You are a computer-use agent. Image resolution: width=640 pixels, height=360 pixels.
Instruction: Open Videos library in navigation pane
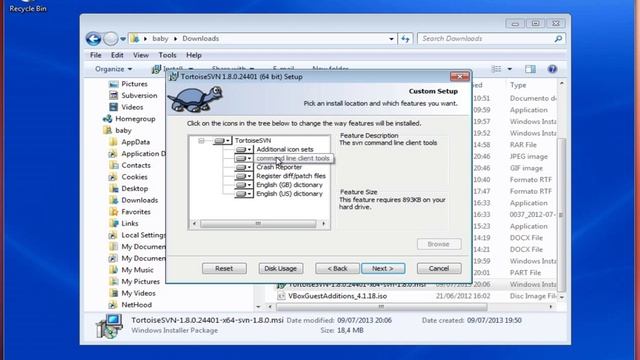click(132, 107)
